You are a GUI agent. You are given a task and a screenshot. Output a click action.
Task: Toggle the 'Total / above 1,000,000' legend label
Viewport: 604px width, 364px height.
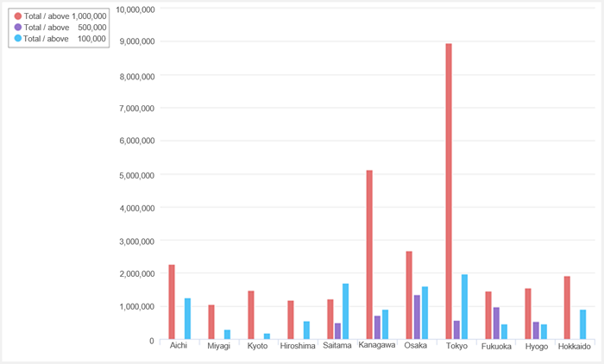point(66,16)
